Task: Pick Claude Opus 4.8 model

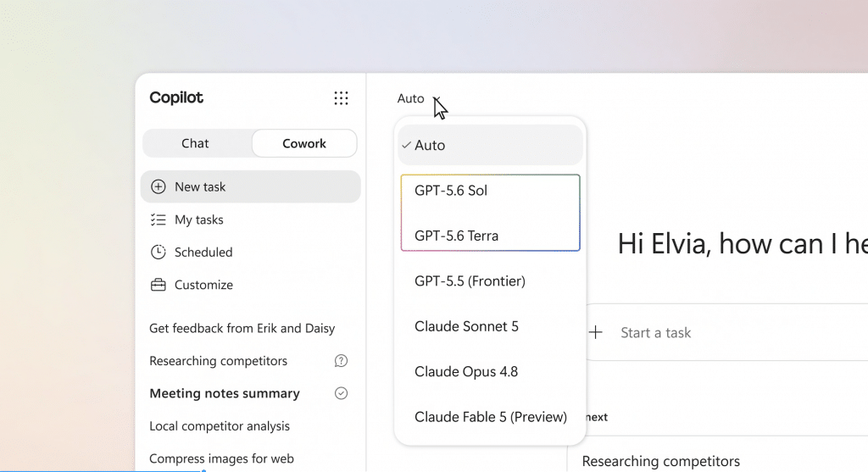Action: coord(491,372)
